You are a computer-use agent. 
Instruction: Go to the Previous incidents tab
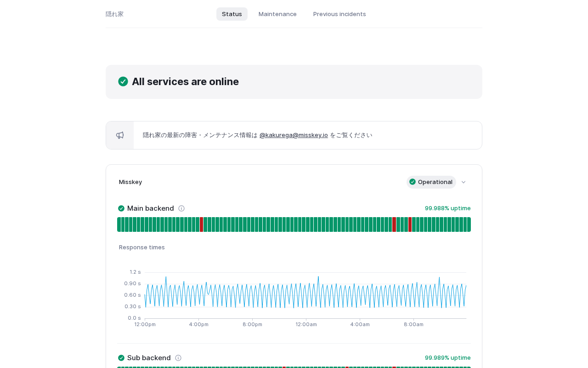tap(339, 14)
